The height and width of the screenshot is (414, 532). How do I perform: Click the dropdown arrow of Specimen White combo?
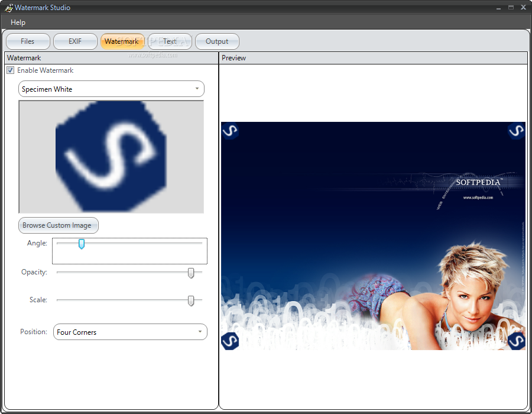(197, 89)
